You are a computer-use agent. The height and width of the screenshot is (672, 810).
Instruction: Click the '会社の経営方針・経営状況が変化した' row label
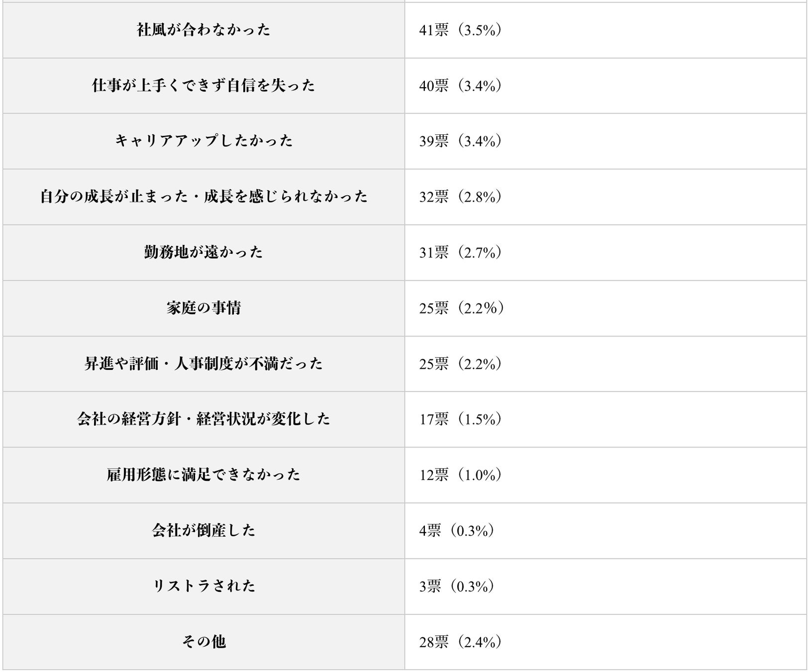click(203, 419)
